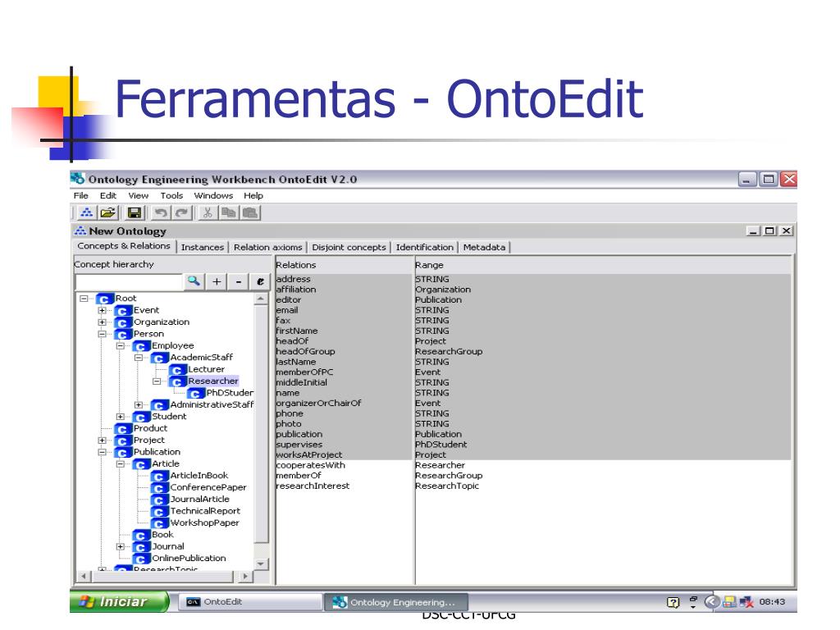Click the concept search input field

[x=129, y=282]
